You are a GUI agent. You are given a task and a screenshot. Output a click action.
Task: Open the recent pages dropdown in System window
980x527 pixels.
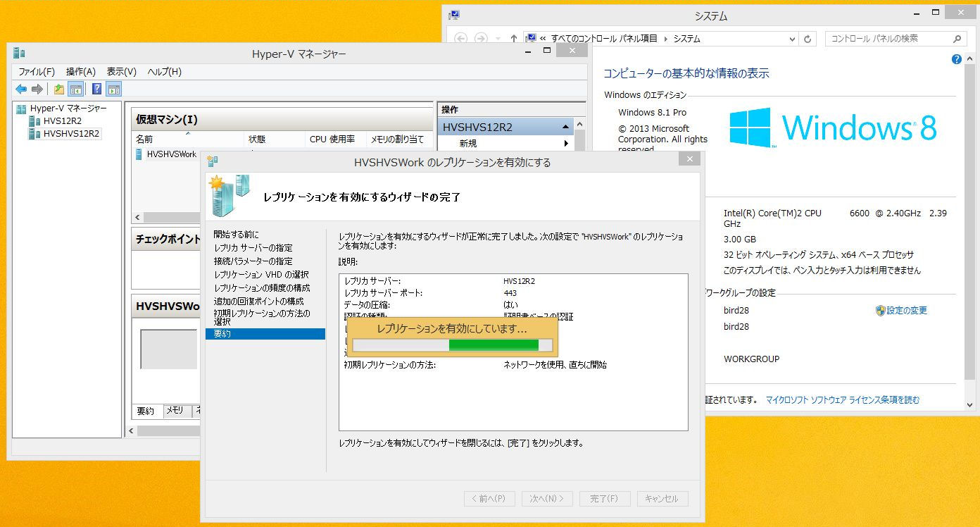click(x=498, y=39)
